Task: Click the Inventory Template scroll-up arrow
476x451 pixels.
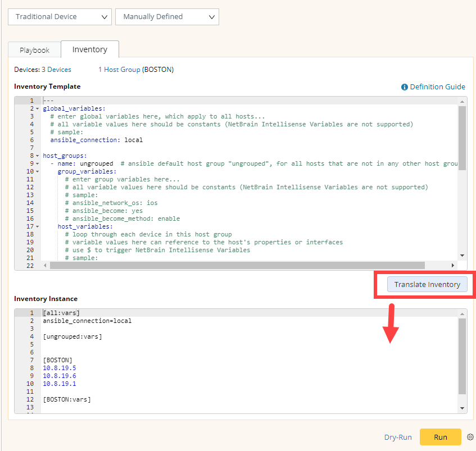Action: [x=462, y=101]
